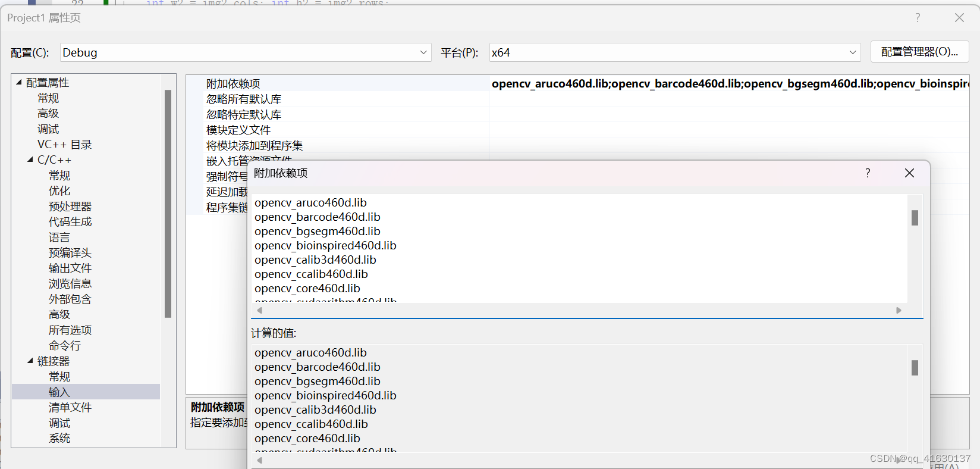Click left arrow of edit box horizontal scrollbar

(x=259, y=310)
